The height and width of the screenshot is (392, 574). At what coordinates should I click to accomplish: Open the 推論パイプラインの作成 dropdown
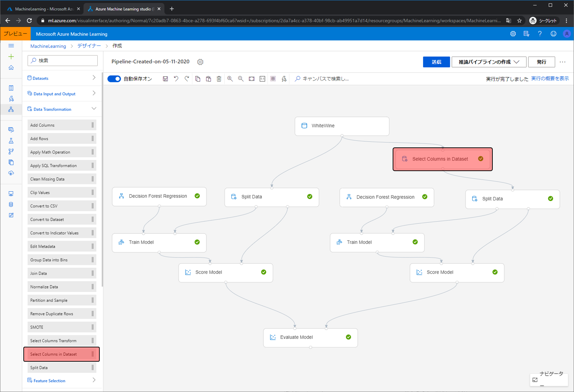point(488,62)
